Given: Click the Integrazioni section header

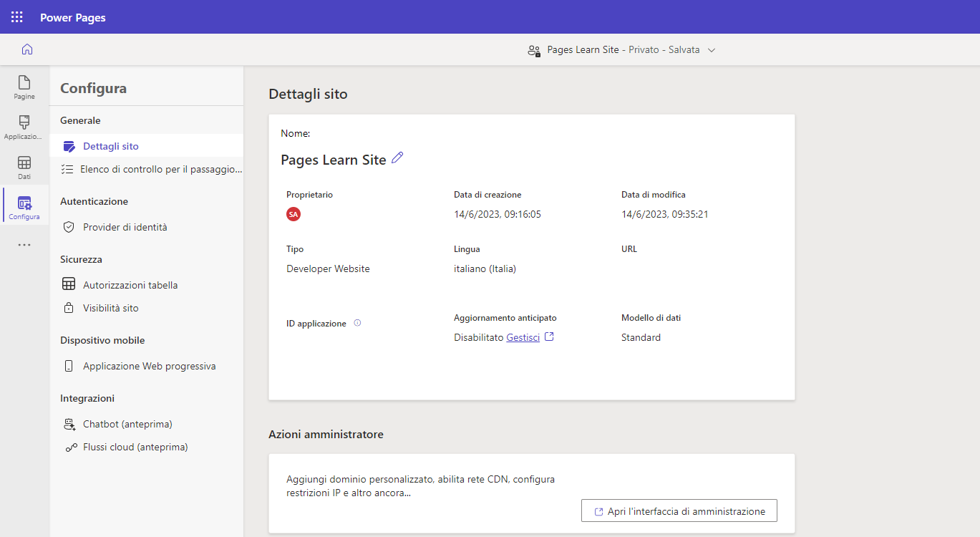Looking at the screenshot, I should tap(87, 398).
